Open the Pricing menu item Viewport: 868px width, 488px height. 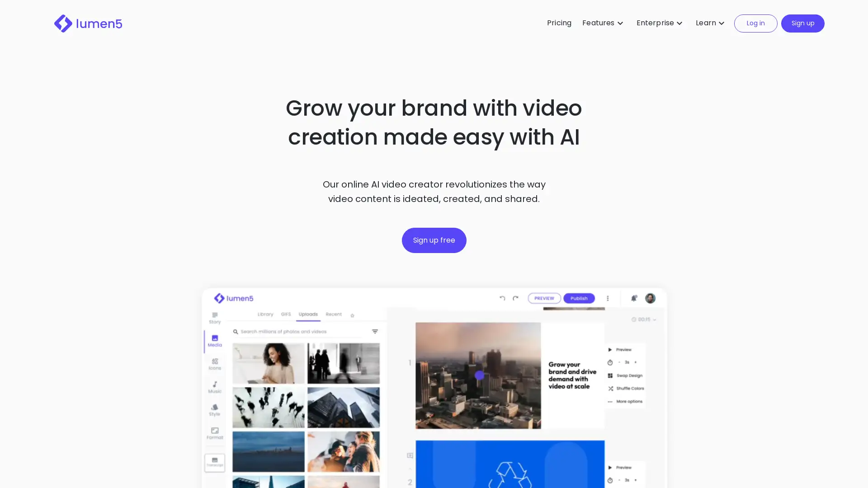pos(559,22)
